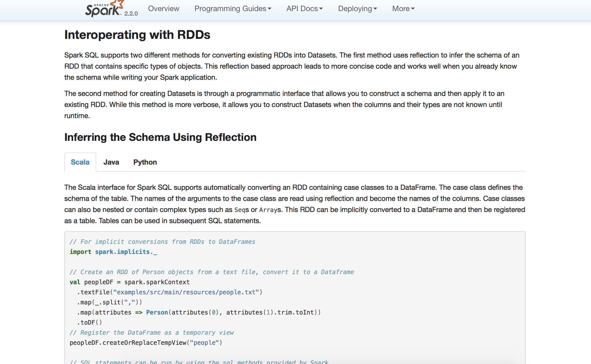Image resolution: width=591 pixels, height=364 pixels.
Task: Switch to the Java code tab
Action: click(111, 162)
